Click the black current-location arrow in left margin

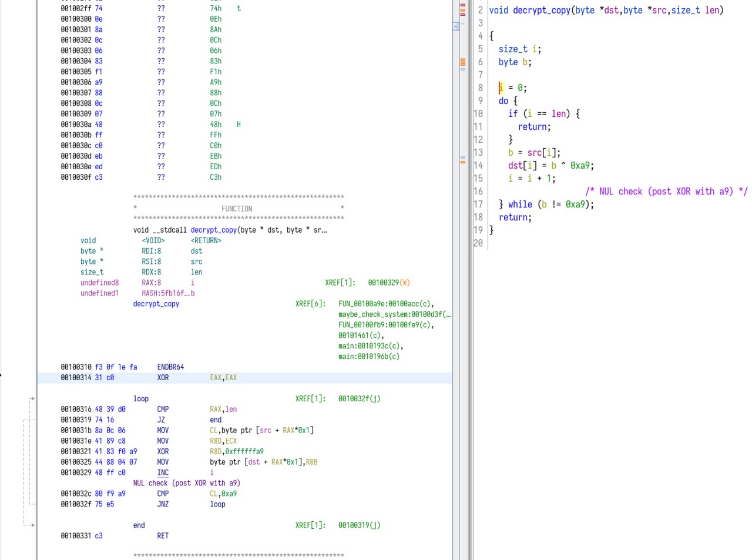(x=1, y=375)
